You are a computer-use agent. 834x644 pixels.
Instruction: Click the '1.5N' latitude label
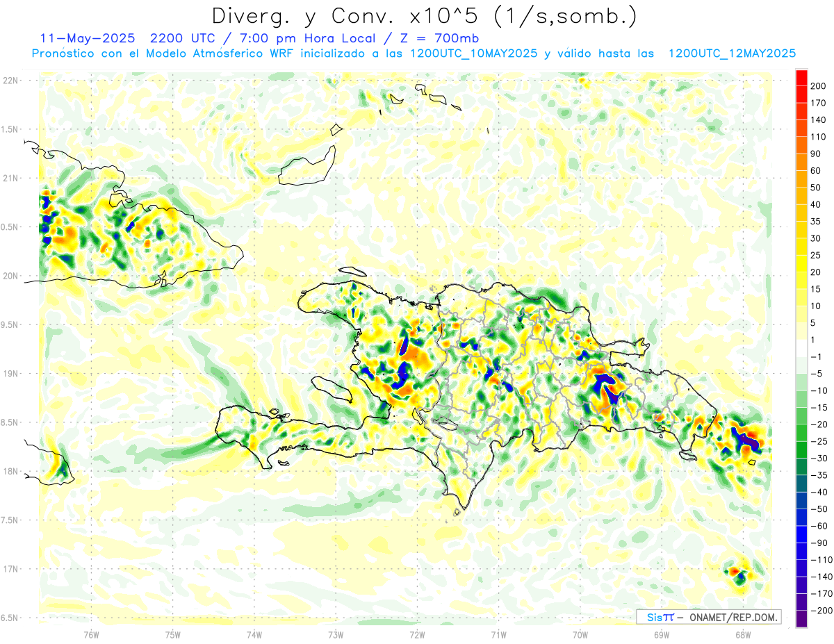coord(10,129)
